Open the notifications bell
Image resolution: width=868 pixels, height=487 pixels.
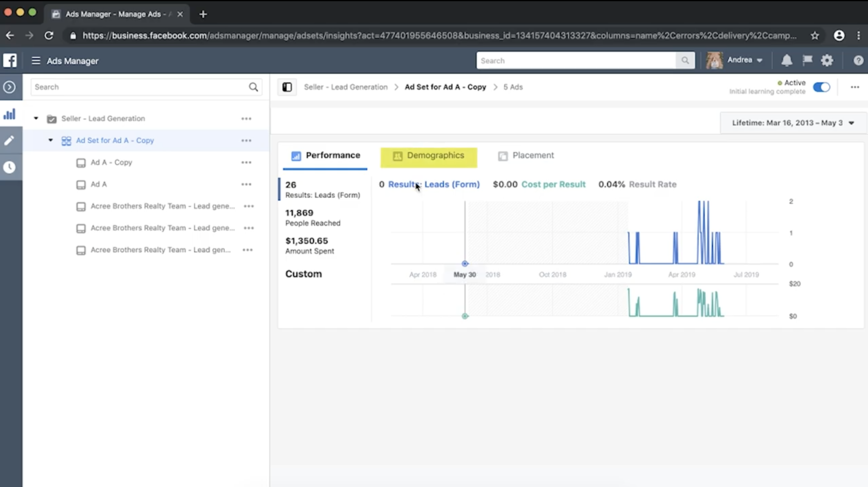point(786,60)
